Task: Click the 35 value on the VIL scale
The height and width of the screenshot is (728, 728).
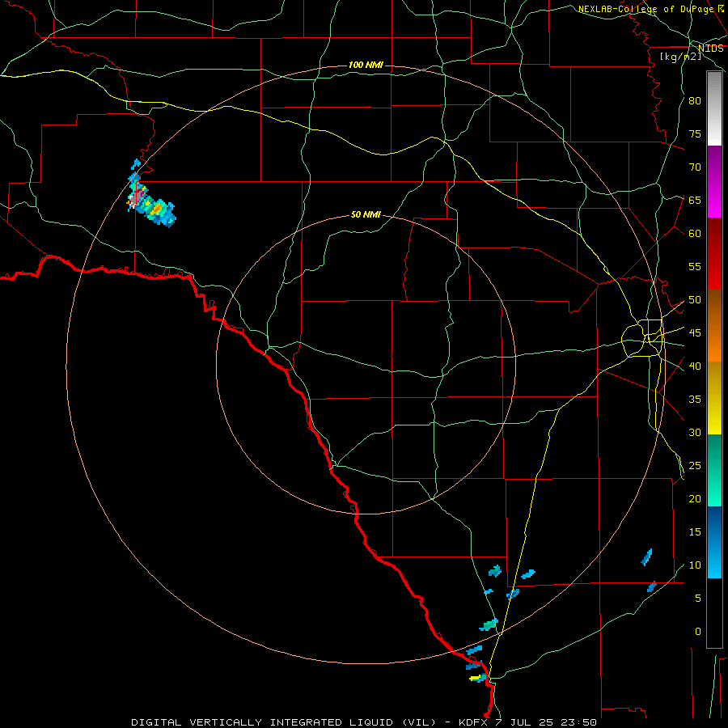Action: [x=695, y=400]
